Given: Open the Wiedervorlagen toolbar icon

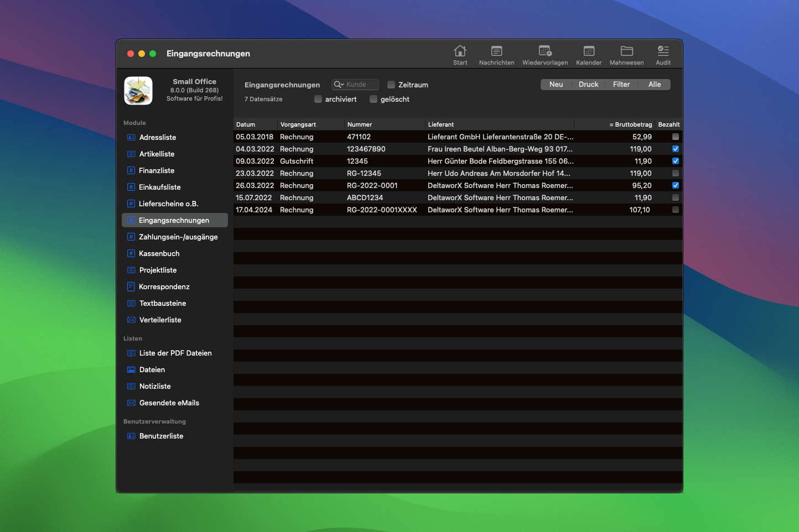Looking at the screenshot, I should pyautogui.click(x=544, y=51).
